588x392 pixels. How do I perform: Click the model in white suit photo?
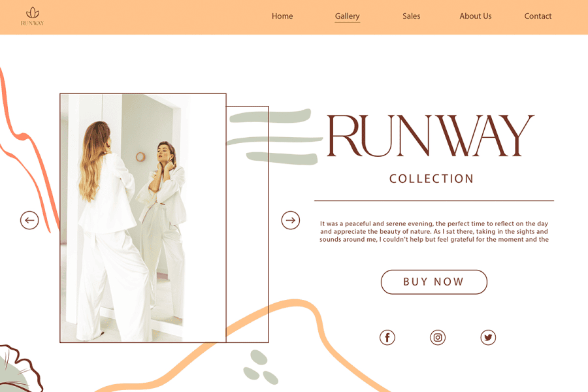(x=142, y=218)
